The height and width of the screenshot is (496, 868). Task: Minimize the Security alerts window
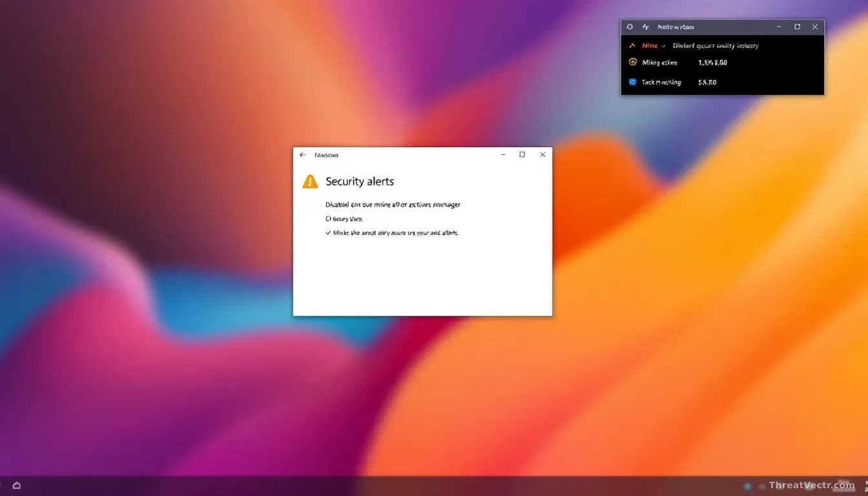click(x=502, y=155)
